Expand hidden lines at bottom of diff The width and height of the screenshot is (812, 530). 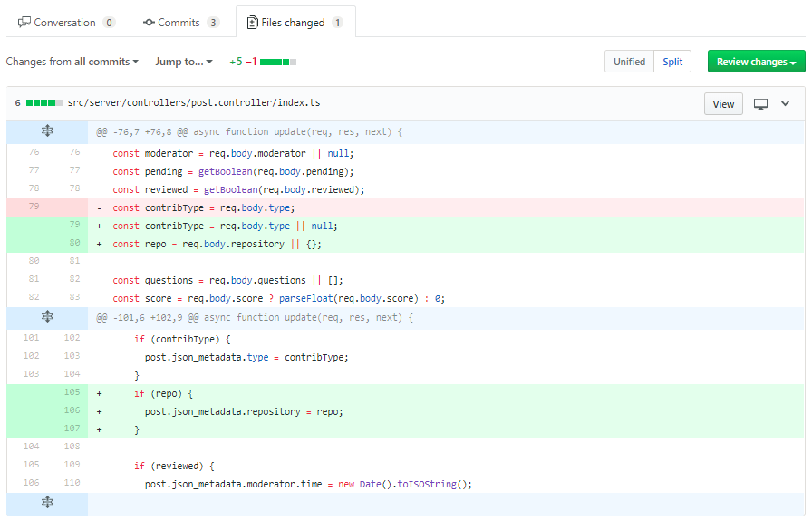point(47,502)
